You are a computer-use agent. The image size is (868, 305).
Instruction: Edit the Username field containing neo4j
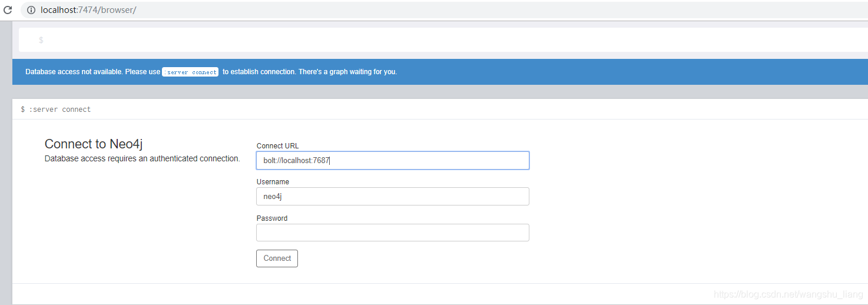(393, 196)
